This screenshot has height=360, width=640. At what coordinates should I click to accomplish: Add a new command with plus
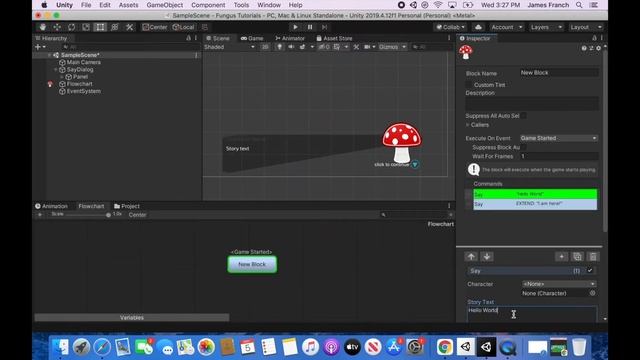(561, 257)
